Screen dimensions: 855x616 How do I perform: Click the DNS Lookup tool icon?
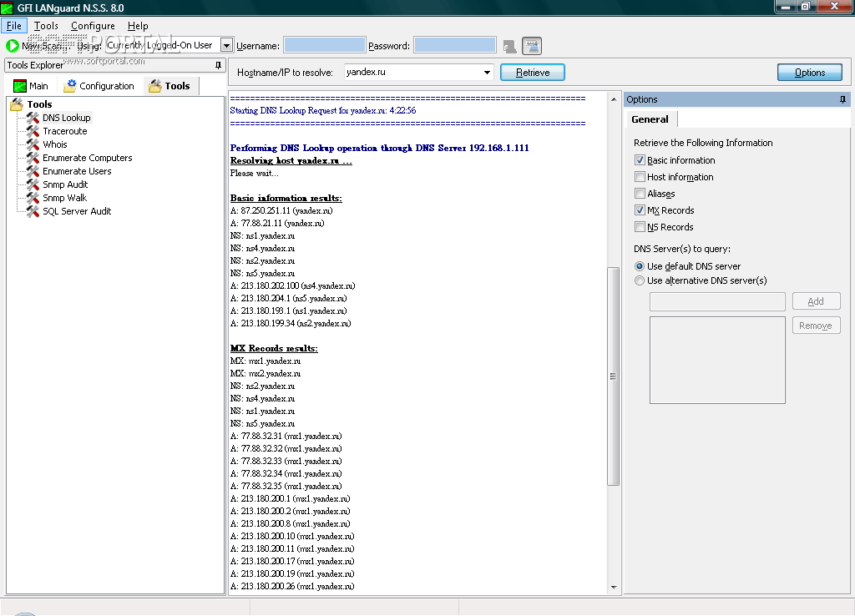33,118
